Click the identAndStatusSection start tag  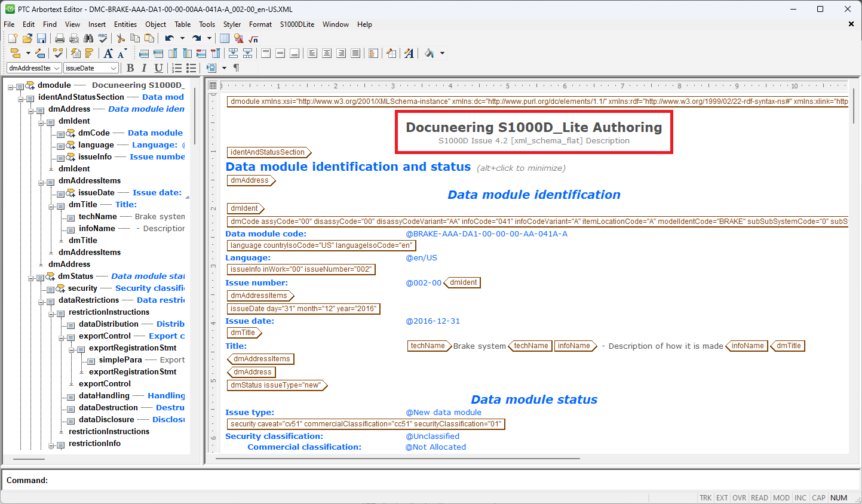269,152
